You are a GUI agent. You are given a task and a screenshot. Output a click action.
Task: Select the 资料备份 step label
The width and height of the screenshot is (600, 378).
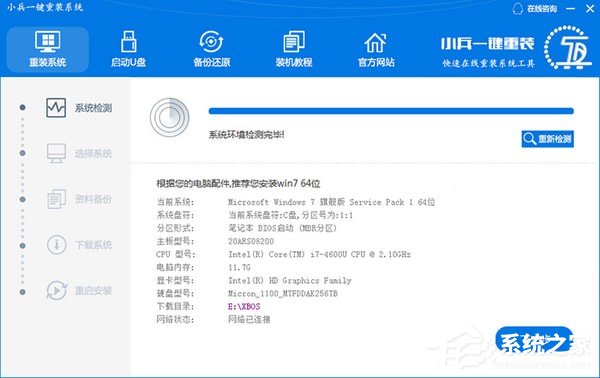click(93, 199)
